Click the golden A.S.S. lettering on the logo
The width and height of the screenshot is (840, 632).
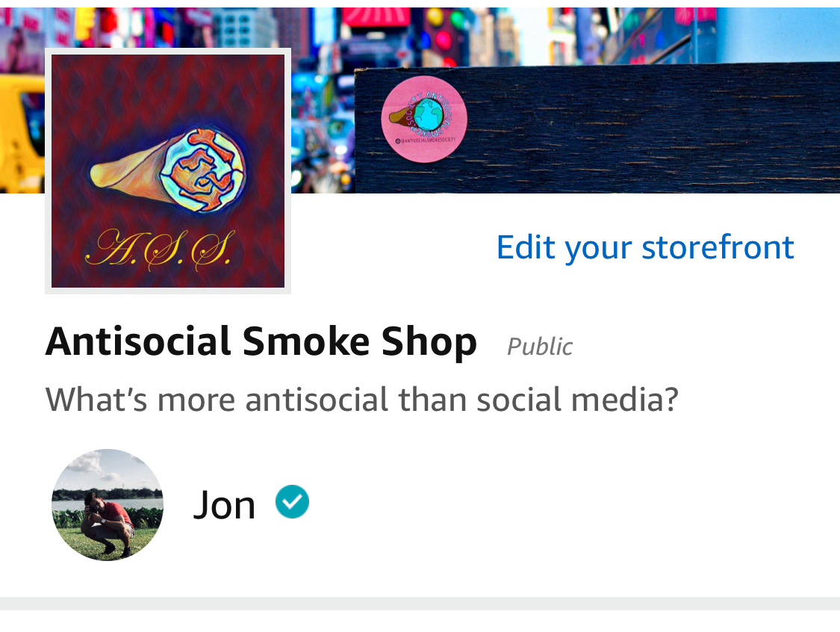coord(161,250)
